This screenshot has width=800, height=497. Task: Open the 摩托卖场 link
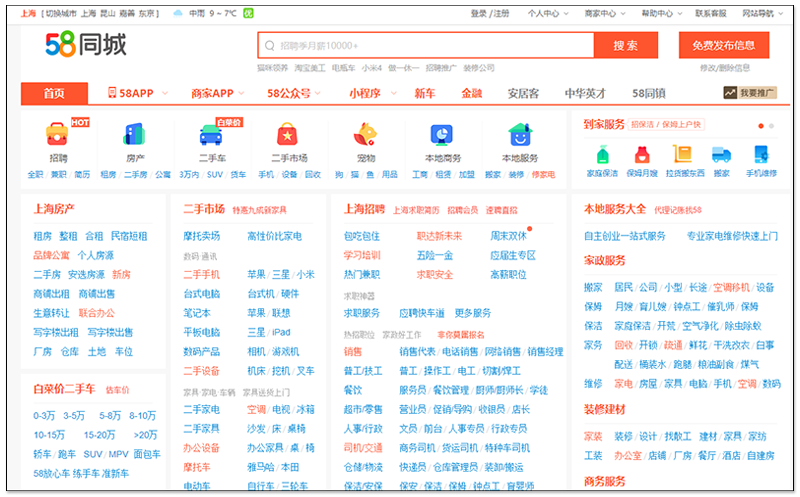(x=202, y=236)
